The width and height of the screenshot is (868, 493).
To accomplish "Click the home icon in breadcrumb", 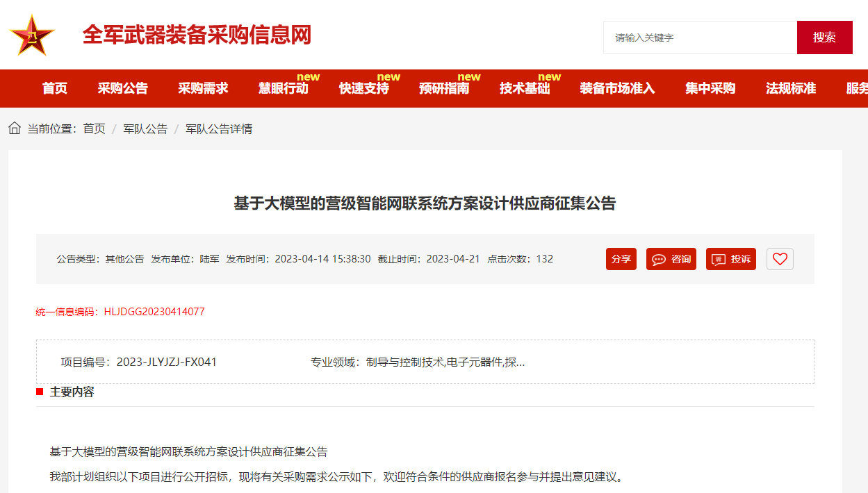I will (15, 128).
